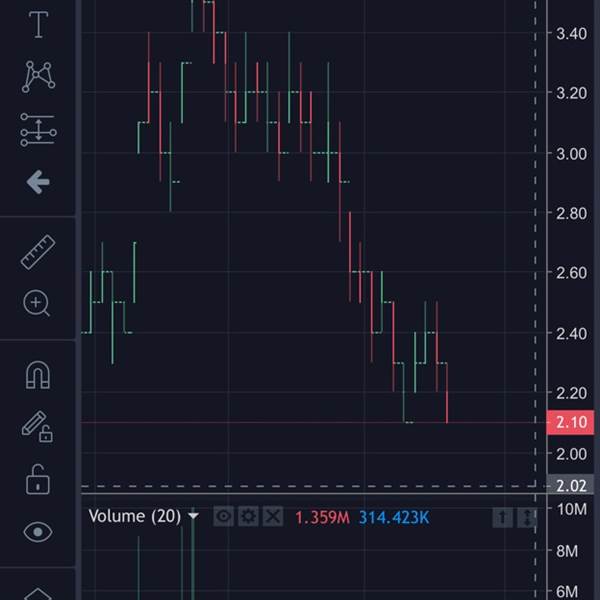Click the 3.20 price axis label
The image size is (600, 600).
pyautogui.click(x=571, y=93)
